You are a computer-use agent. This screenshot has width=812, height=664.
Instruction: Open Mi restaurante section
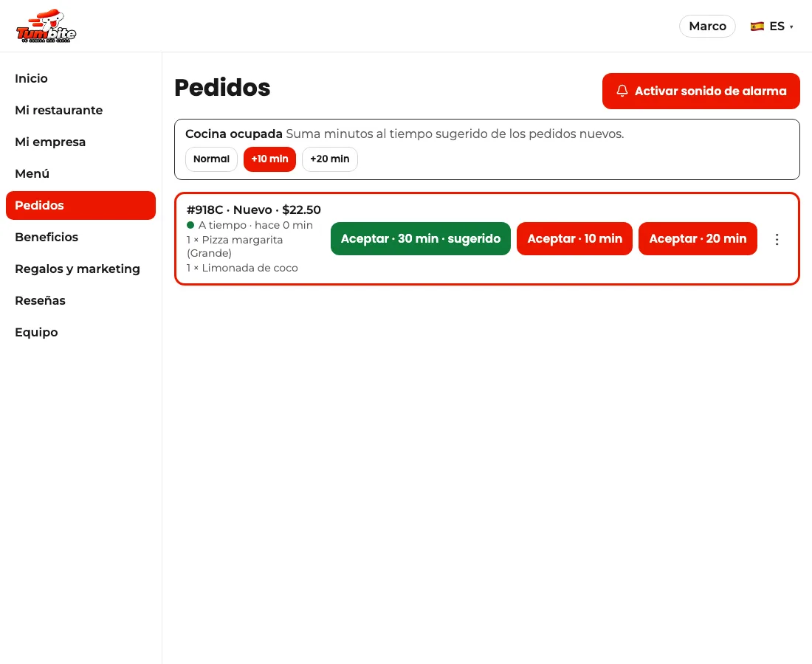pyautogui.click(x=80, y=110)
